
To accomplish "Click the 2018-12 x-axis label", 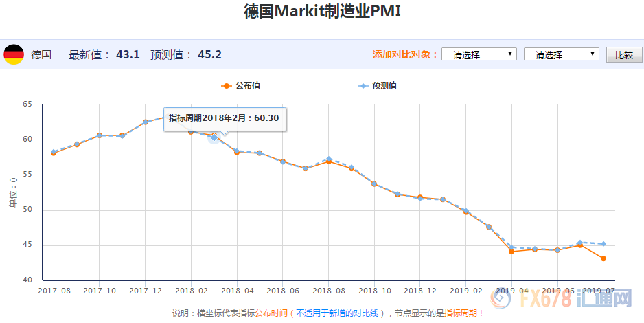I will pos(419,291).
